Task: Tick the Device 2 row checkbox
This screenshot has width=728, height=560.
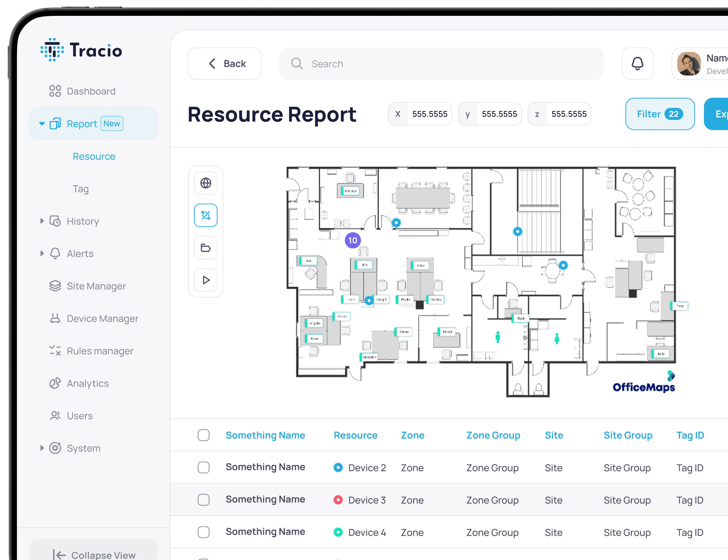Action: click(203, 467)
